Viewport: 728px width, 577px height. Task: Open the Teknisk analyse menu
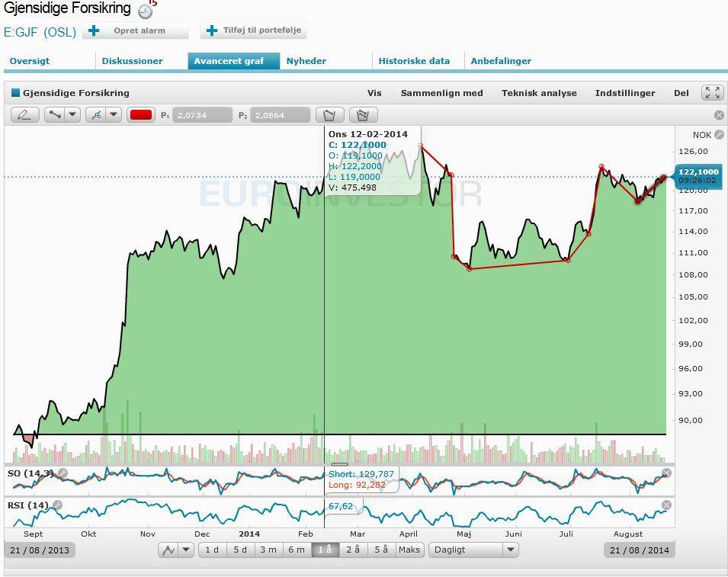pos(539,93)
